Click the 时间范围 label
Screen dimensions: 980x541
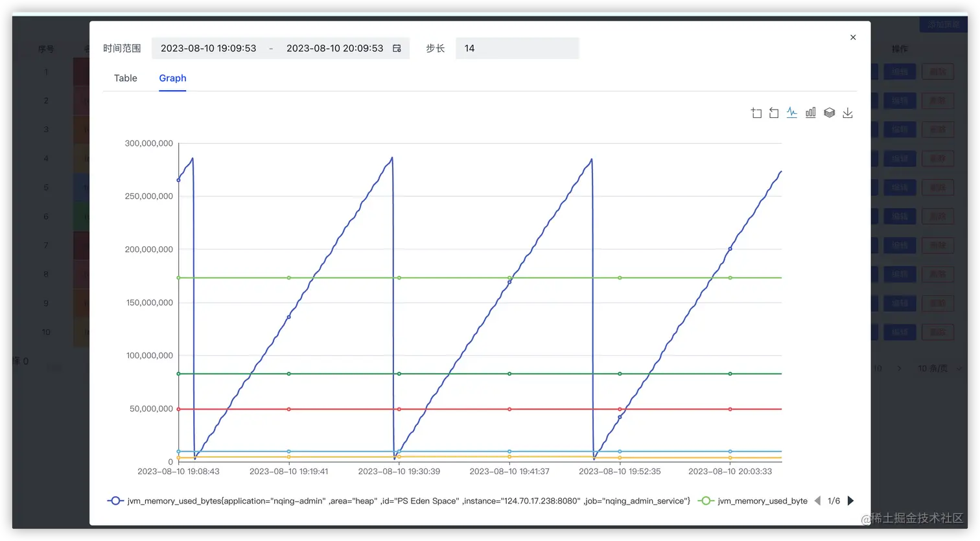122,48
